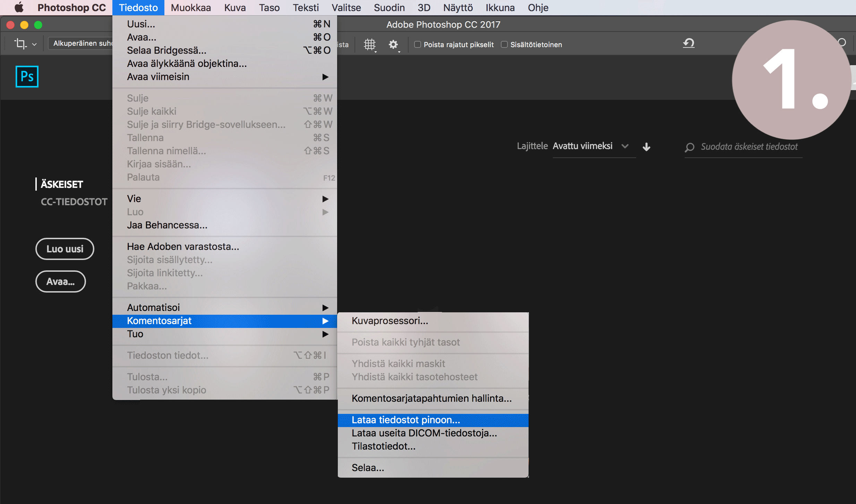Select Tilastotiedot... submenu item

tap(433, 446)
